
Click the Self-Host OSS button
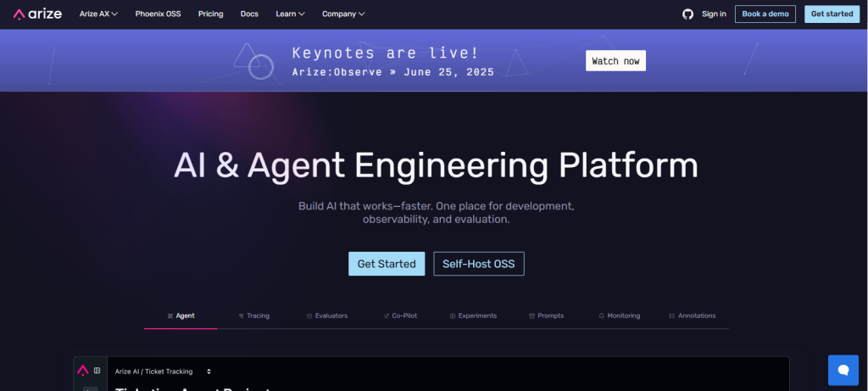(479, 264)
